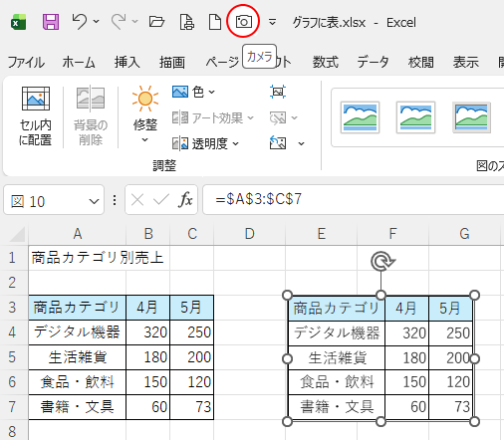Open the データ ribbon tab
This screenshot has height=440, width=504.
(x=373, y=62)
